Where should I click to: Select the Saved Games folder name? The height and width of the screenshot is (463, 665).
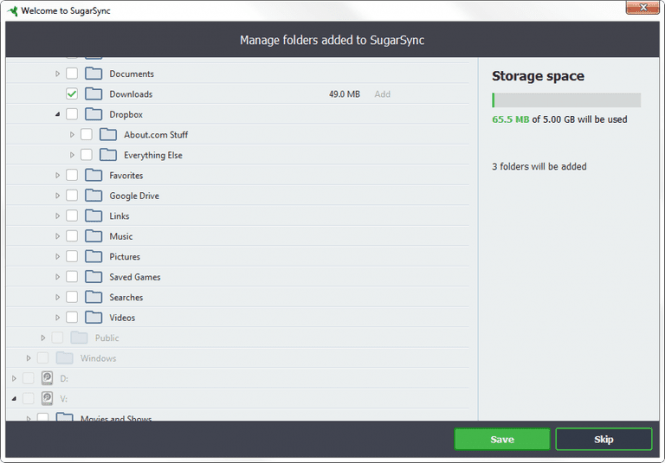point(135,277)
